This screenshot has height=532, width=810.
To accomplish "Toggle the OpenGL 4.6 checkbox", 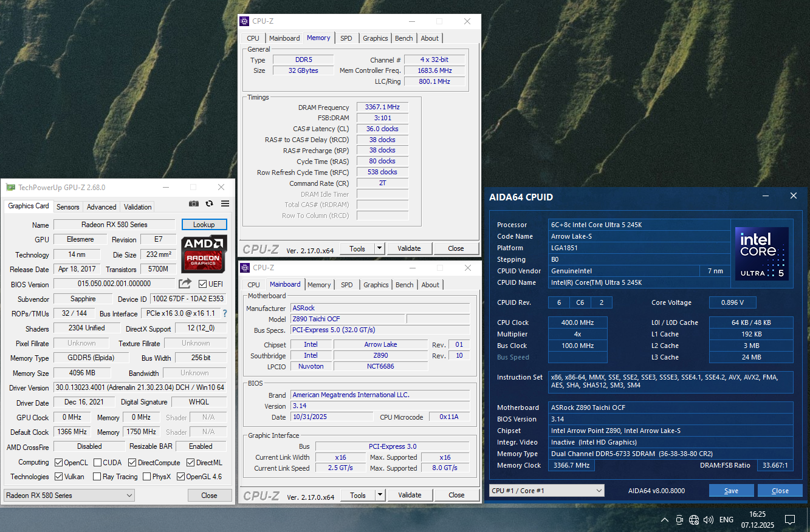I will coord(180,477).
